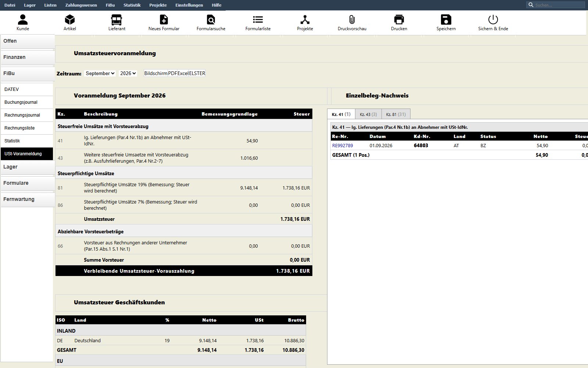Click the magnifier icon in the search box
Screen dimensions: 588x368
pyautogui.click(x=531, y=5)
